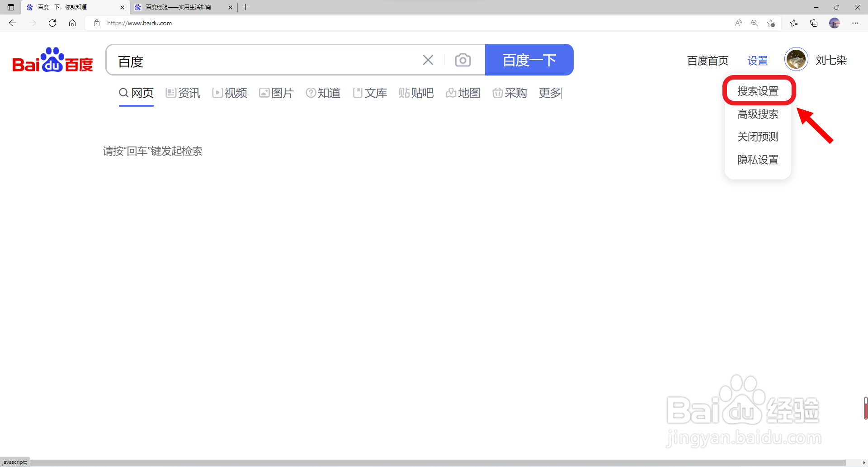Open 隐私设置 from the settings menu

tap(758, 160)
